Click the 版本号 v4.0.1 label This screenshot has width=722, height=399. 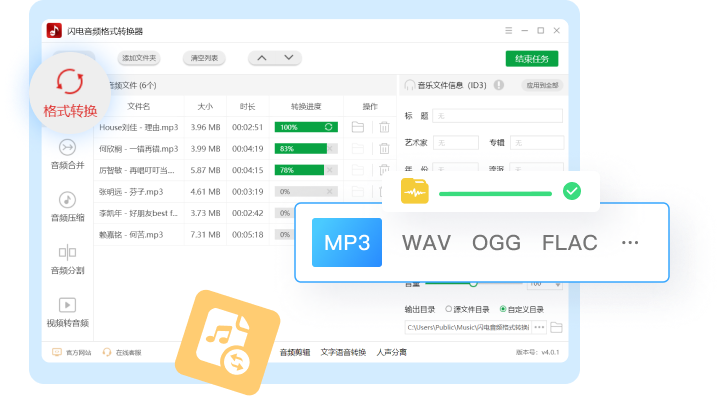coord(537,353)
